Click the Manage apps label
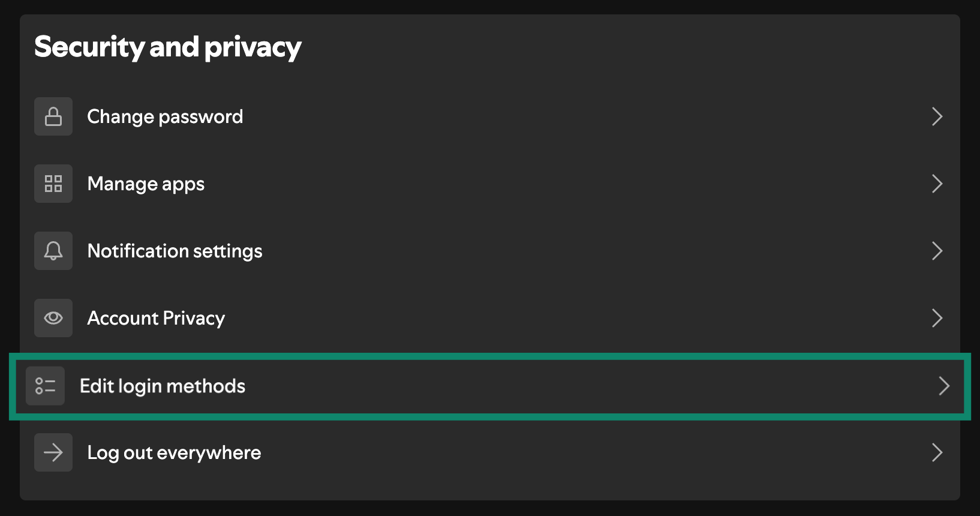Screen dimensions: 980x516 145,184
